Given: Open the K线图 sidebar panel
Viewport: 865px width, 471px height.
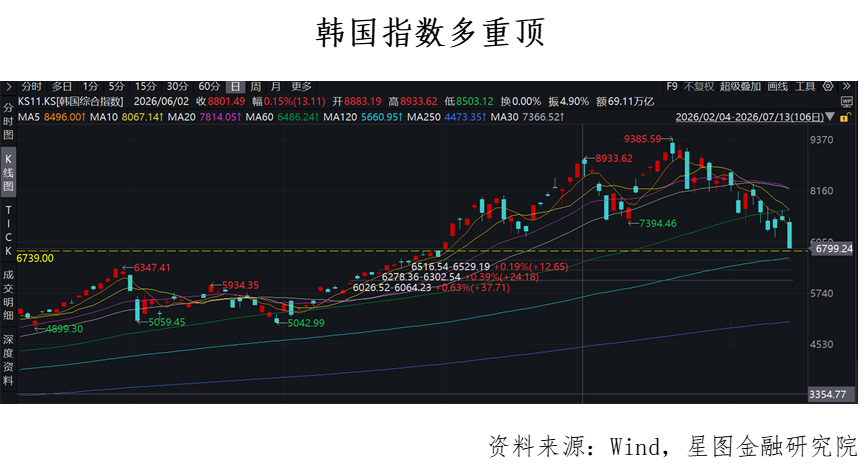Looking at the screenshot, I should [8, 172].
